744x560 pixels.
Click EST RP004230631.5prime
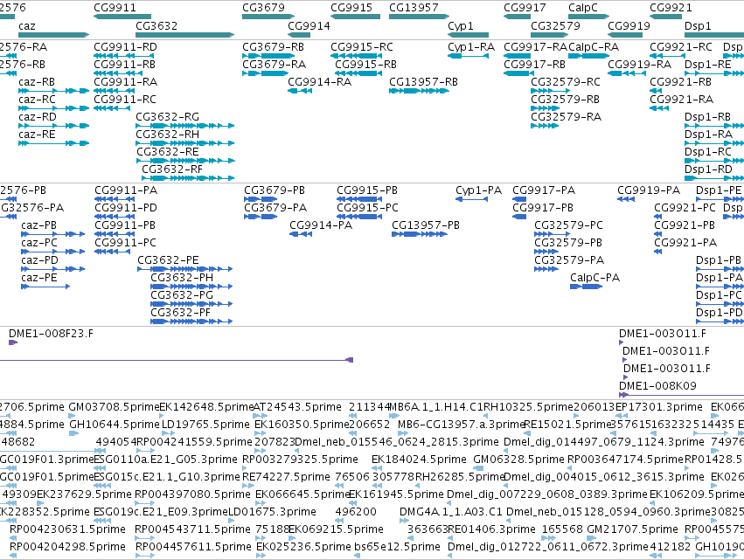68,529
